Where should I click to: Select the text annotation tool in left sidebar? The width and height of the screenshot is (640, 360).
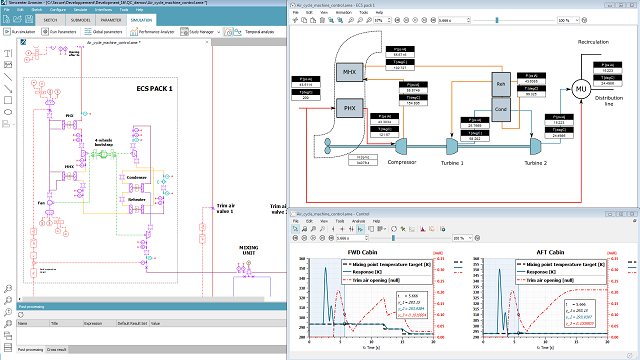(8, 53)
